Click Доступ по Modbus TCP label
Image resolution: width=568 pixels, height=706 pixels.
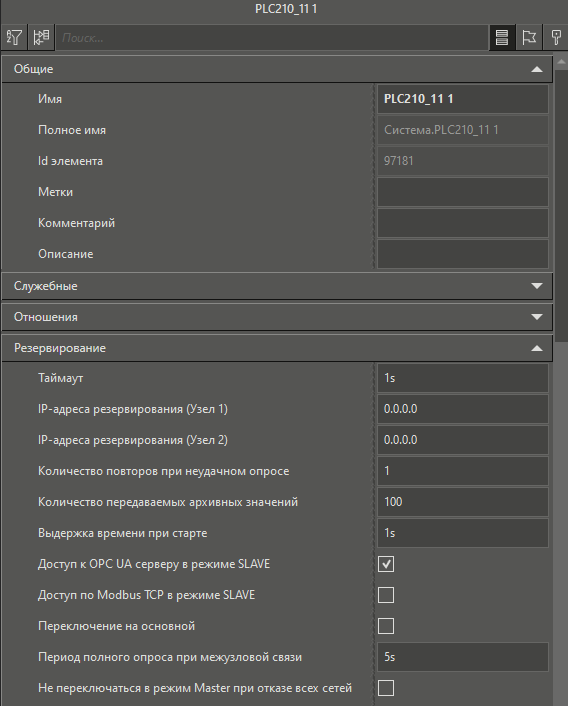point(147,595)
